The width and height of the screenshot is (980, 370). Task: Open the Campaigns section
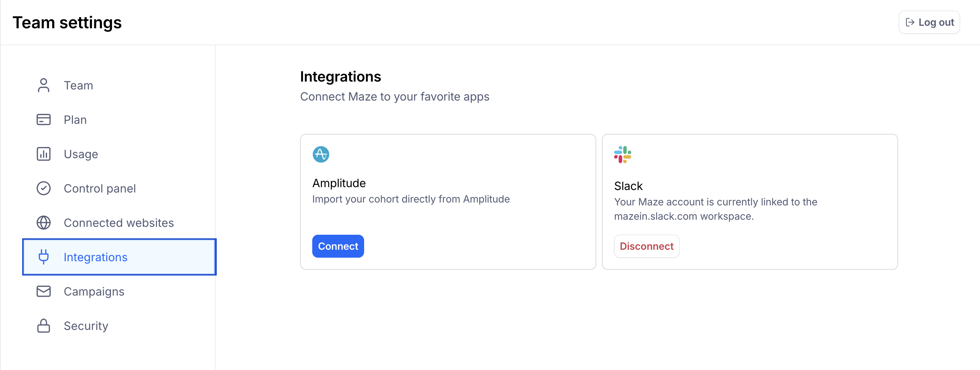[x=94, y=291]
